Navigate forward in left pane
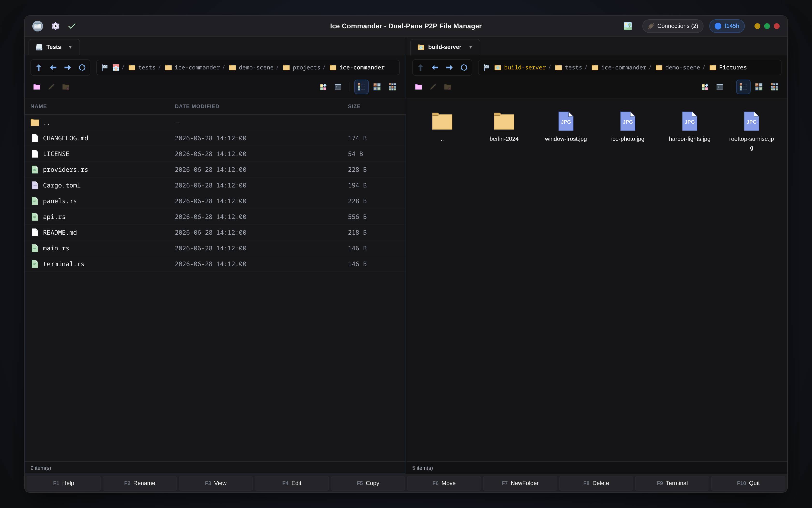The image size is (812, 508). pos(67,67)
